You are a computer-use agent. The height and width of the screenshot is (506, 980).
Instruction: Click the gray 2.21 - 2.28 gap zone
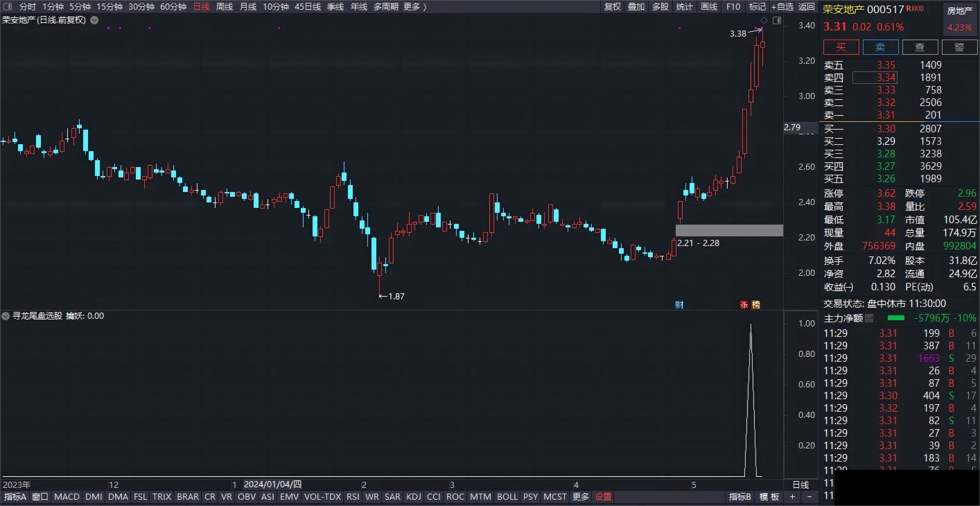[729, 230]
